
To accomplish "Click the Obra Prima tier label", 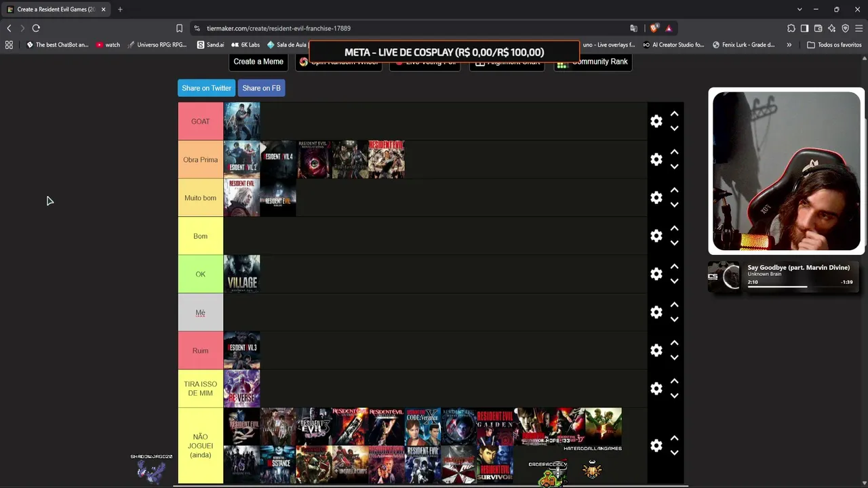I will (x=201, y=159).
